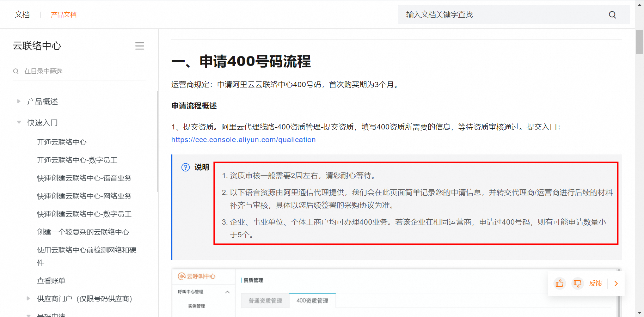Switch to 普通资质管理 tab

pyautogui.click(x=265, y=301)
